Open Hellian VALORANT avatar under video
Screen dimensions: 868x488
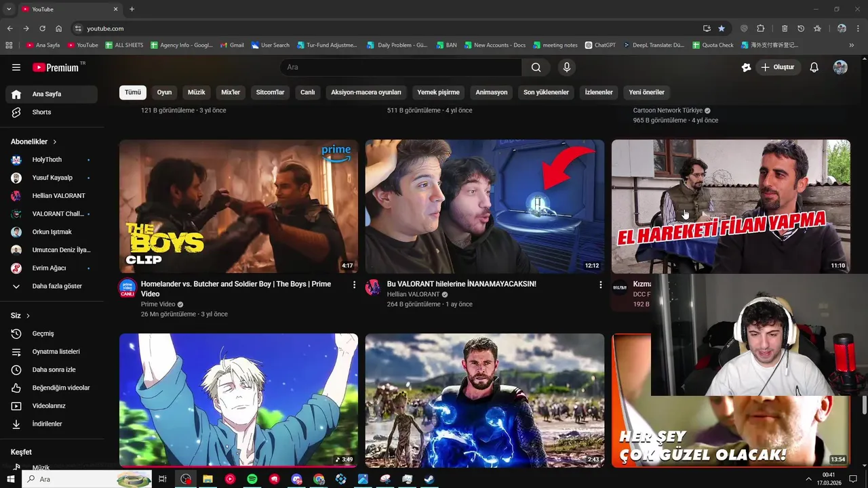tap(373, 287)
